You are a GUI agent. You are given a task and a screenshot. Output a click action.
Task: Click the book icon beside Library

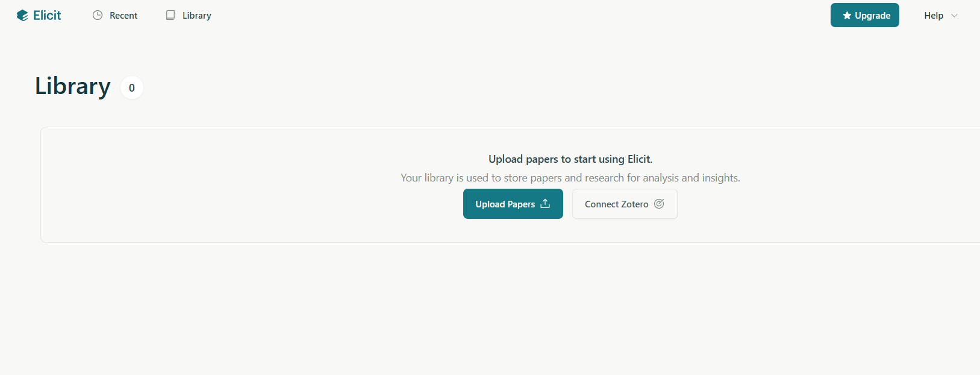click(170, 16)
